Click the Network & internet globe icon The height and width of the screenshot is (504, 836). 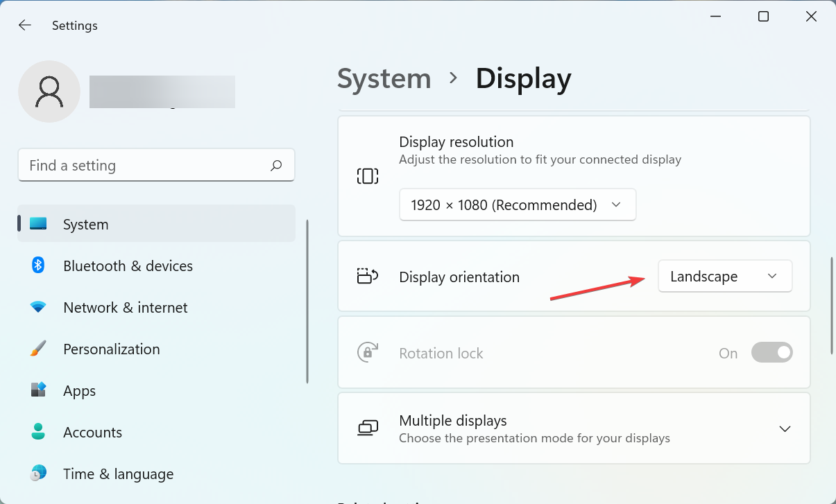(x=37, y=307)
